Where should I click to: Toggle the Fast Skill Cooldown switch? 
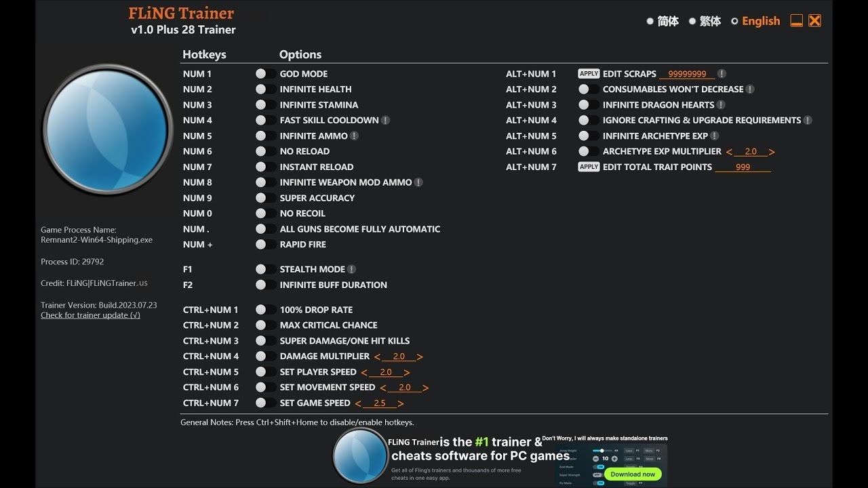[266, 120]
